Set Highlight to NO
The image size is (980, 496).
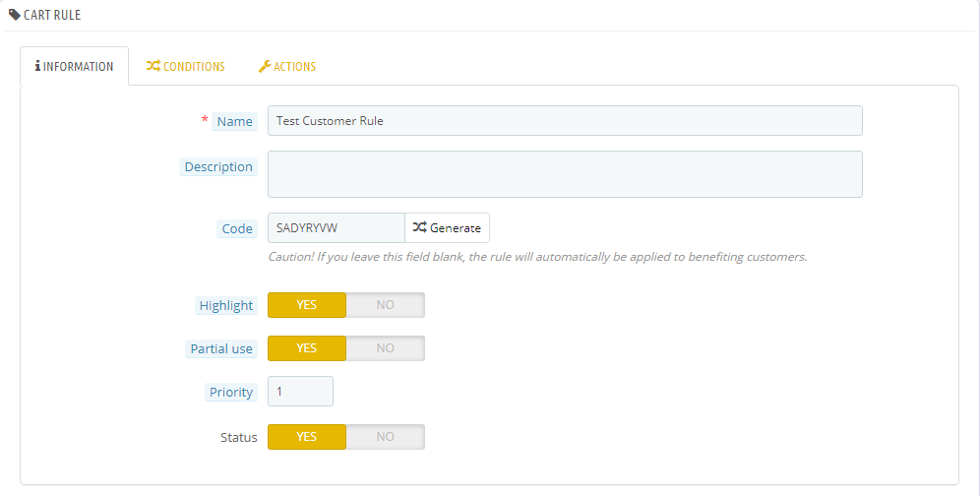tap(385, 305)
